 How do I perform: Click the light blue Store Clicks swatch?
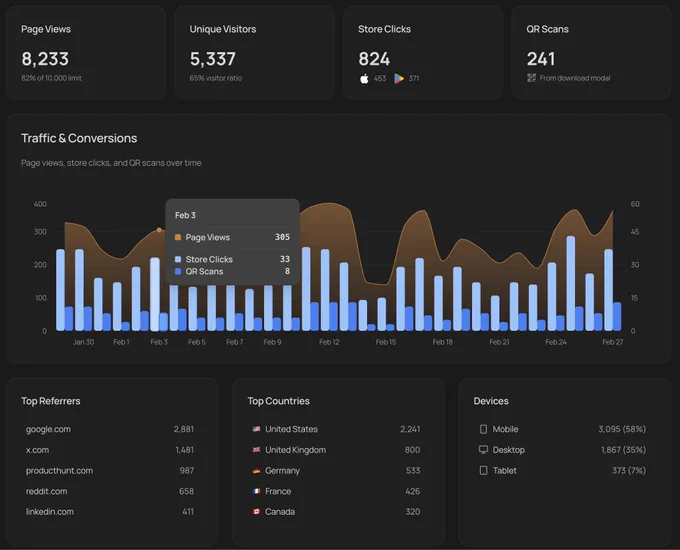(178, 259)
